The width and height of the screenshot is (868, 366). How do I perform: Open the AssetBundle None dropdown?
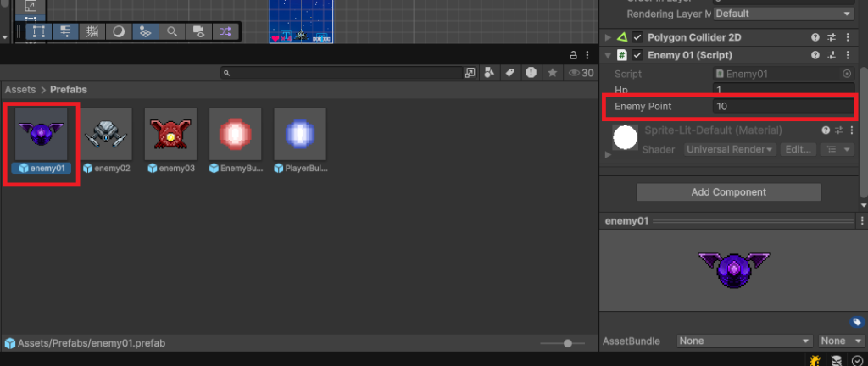click(x=744, y=341)
